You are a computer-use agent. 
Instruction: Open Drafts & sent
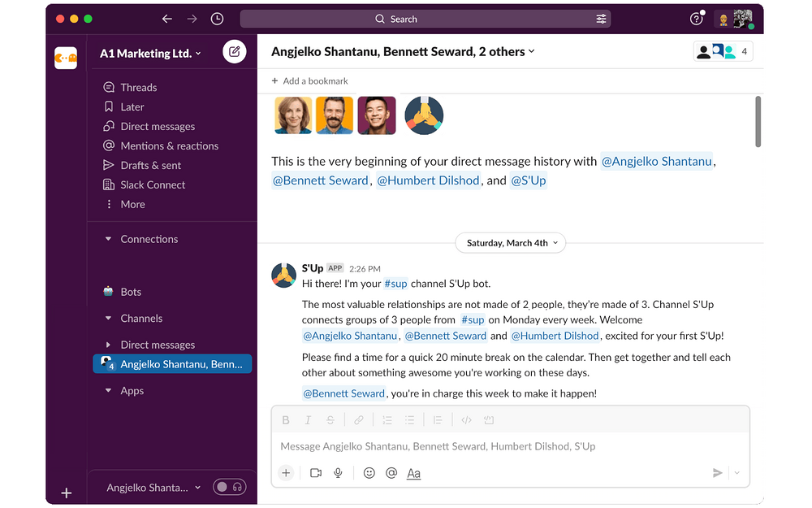151,166
